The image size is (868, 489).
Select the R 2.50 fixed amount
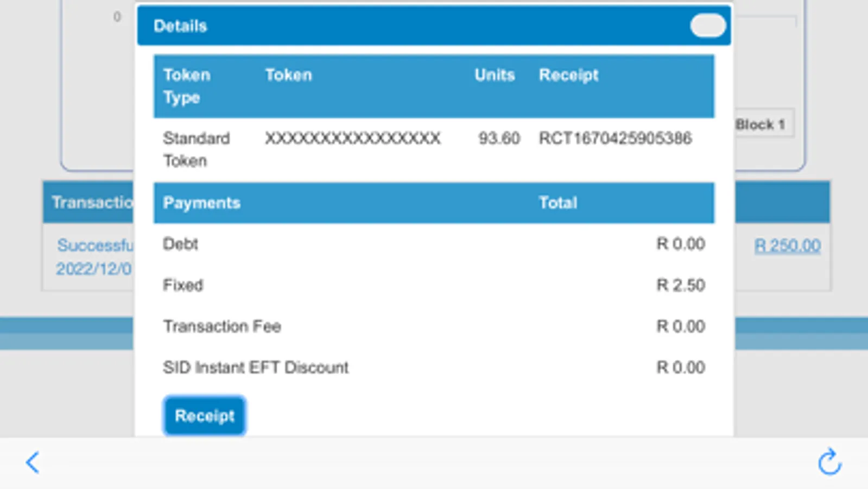pos(681,285)
